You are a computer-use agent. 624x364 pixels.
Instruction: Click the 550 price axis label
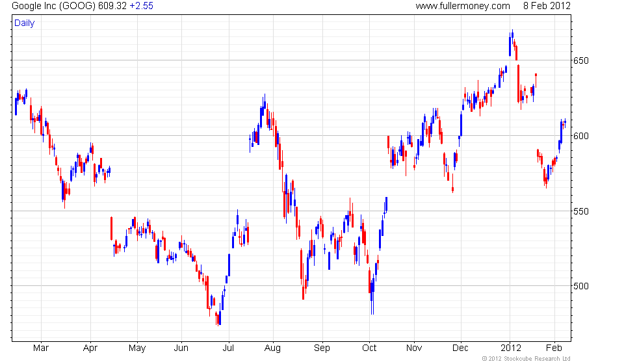tap(580, 211)
